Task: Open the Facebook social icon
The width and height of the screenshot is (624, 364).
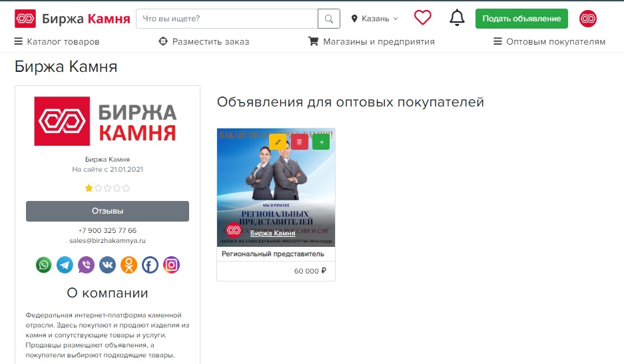Action: pyautogui.click(x=150, y=265)
